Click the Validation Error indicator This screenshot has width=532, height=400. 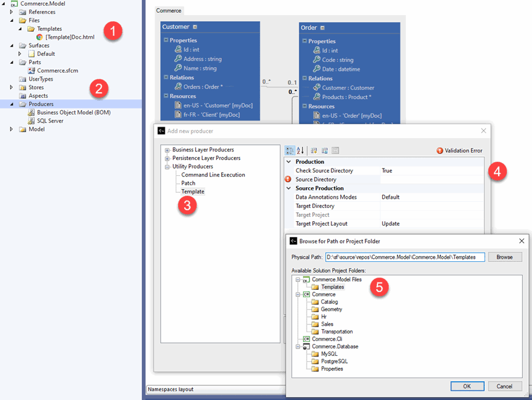(460, 150)
